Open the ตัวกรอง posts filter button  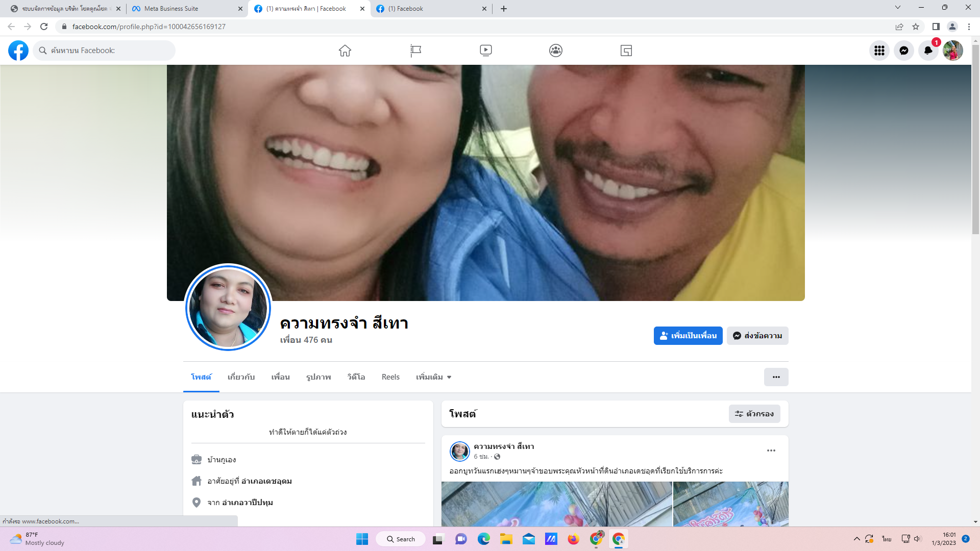pos(754,414)
